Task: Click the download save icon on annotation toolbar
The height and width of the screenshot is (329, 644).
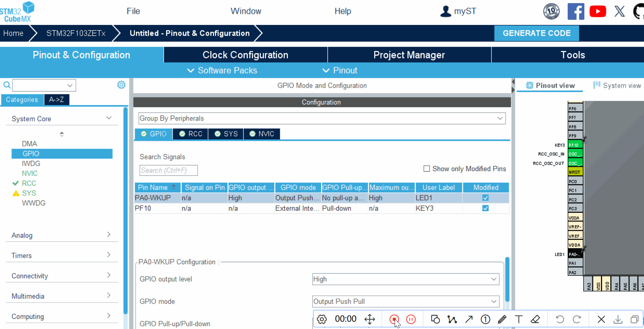Action: pyautogui.click(x=618, y=319)
